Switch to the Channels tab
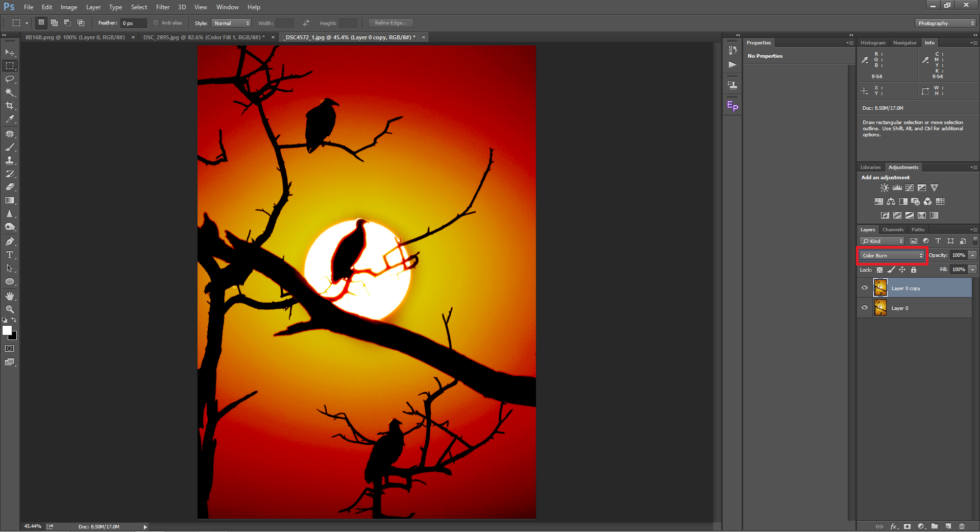Viewport: 980px width, 532px height. pos(893,230)
